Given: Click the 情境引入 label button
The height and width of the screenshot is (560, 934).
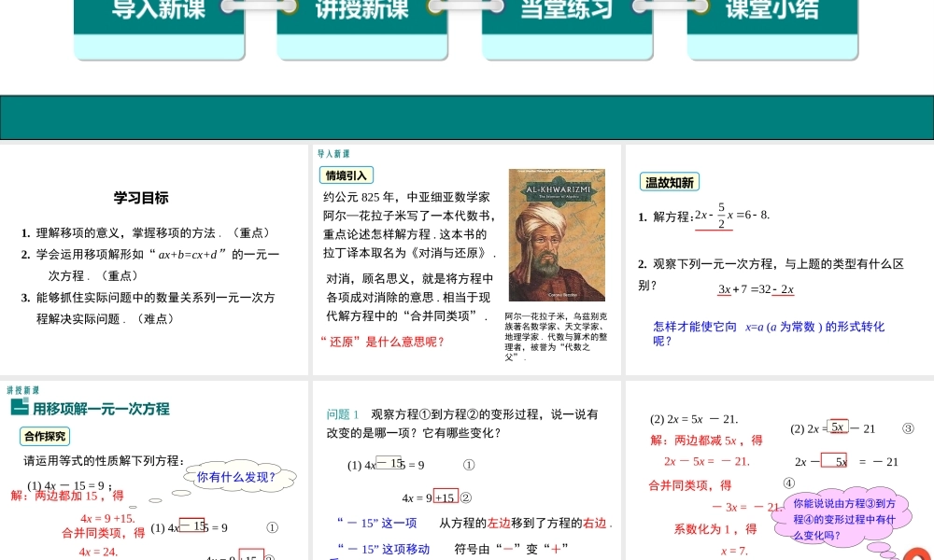Looking at the screenshot, I should tap(347, 175).
